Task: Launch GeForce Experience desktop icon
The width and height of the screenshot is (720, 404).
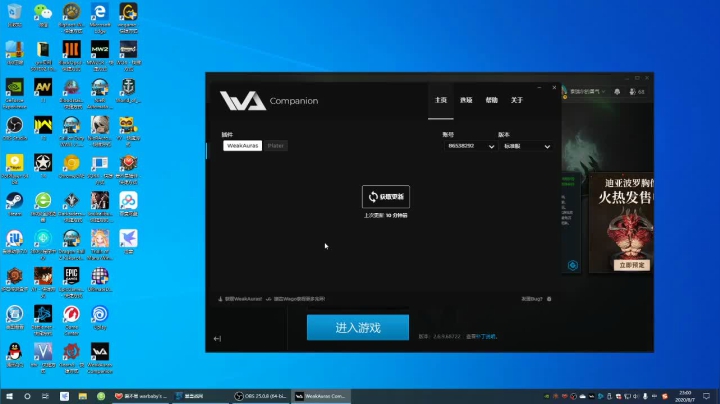Action: [x=15, y=93]
